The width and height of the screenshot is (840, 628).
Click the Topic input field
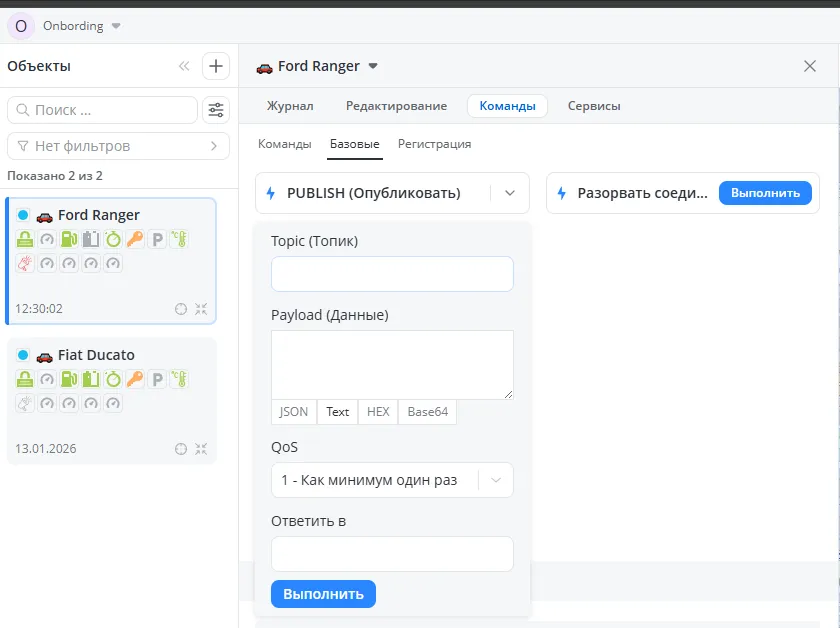pyautogui.click(x=392, y=274)
